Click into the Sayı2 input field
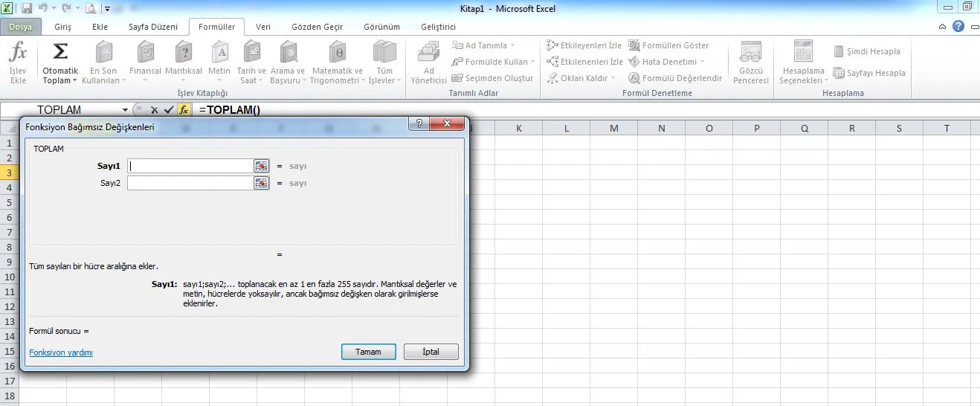Viewport: 980px width, 406px height. [190, 183]
